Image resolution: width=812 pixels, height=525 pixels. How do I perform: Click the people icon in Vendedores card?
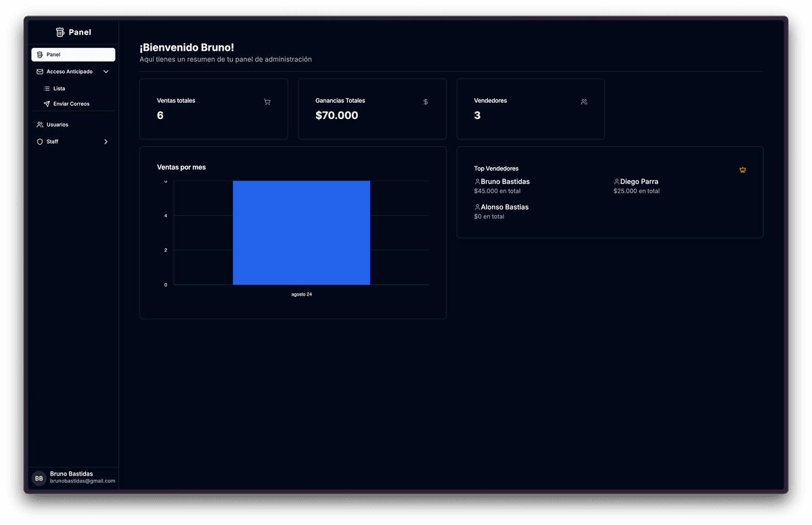pos(584,102)
